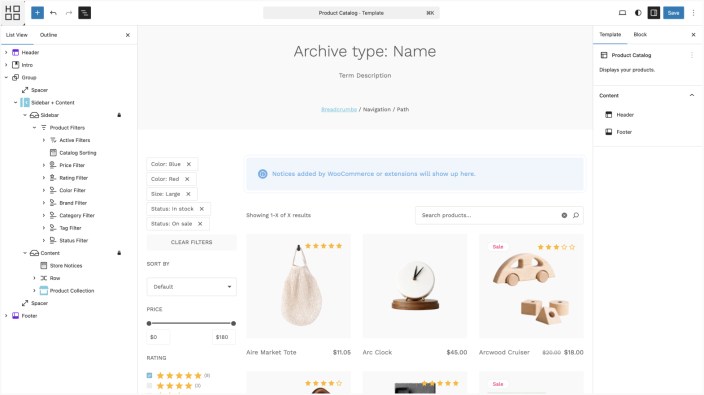Redo the last undone change
Screen dimensions: 704x395
point(69,13)
